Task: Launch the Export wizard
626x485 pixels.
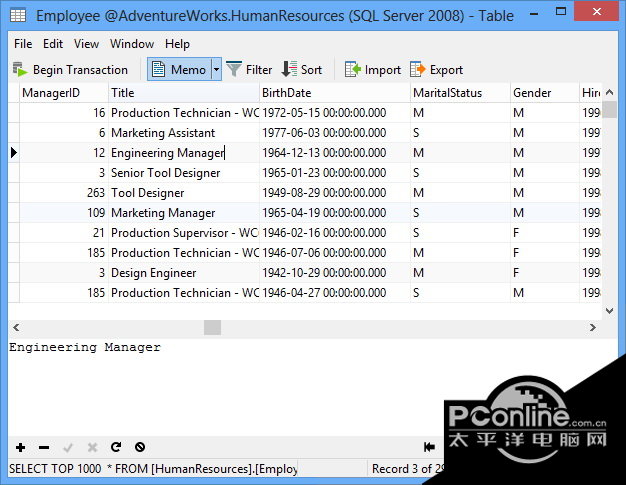Action: pyautogui.click(x=436, y=69)
